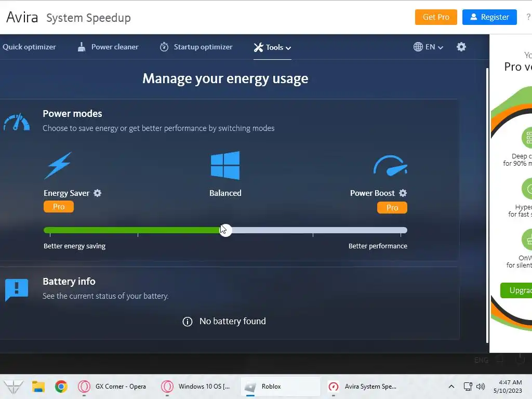Click the info icon beside No battery found
This screenshot has height=399, width=532.
click(187, 321)
